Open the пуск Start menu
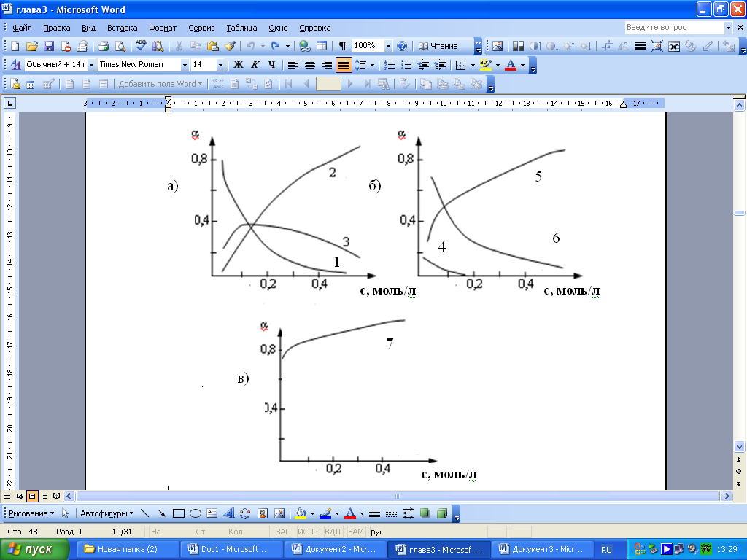The image size is (747, 560). point(34,550)
